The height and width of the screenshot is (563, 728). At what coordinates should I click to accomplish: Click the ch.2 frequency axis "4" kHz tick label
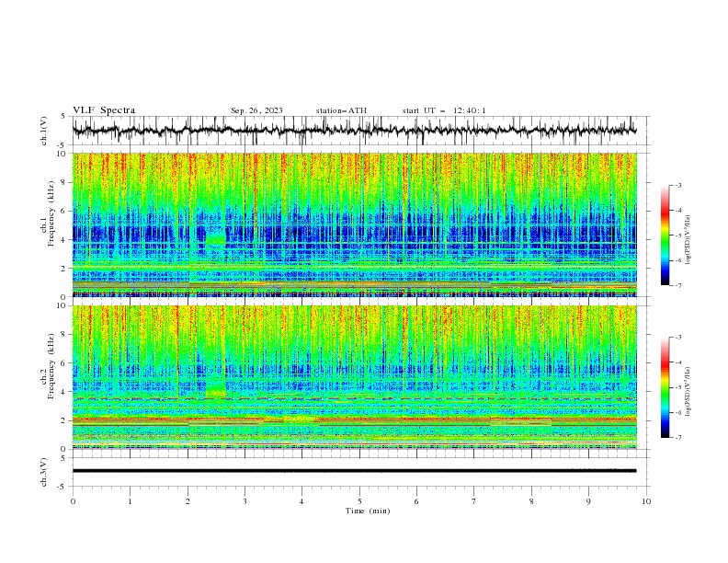[64, 392]
